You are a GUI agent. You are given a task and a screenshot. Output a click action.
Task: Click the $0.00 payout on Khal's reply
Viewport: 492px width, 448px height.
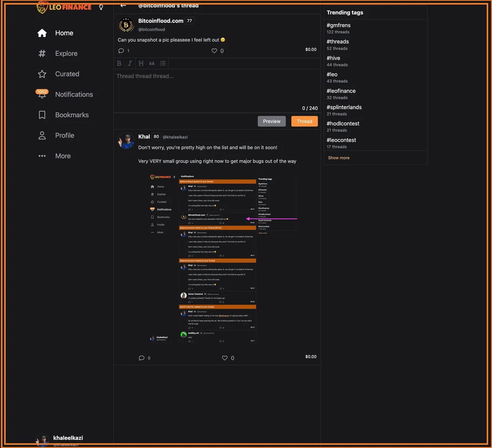coord(311,357)
